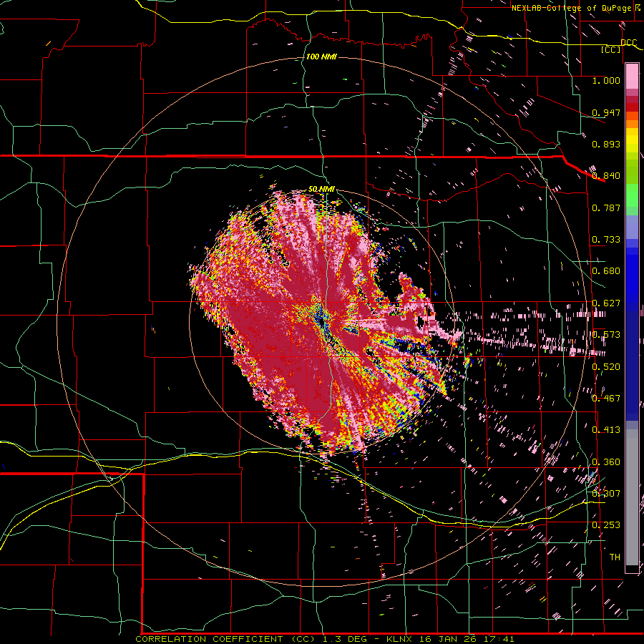Click the 17:41 timestamp in footer
This screenshot has width=644, height=644.
(x=499, y=639)
